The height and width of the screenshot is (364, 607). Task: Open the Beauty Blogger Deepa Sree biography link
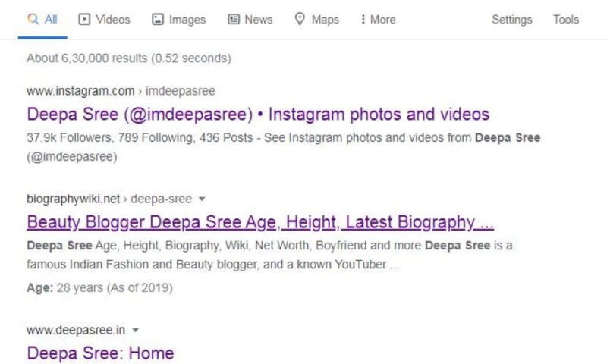click(260, 223)
